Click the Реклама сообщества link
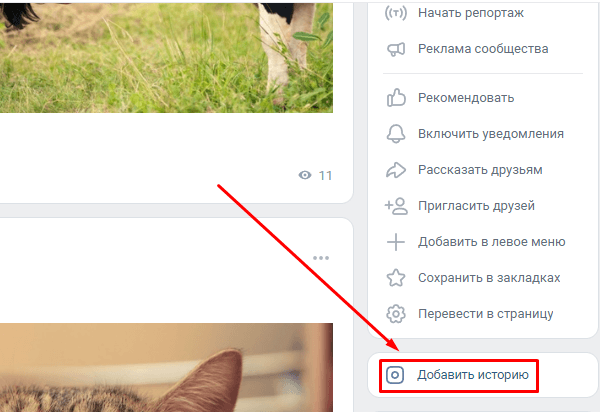600x412 pixels. coord(483,49)
